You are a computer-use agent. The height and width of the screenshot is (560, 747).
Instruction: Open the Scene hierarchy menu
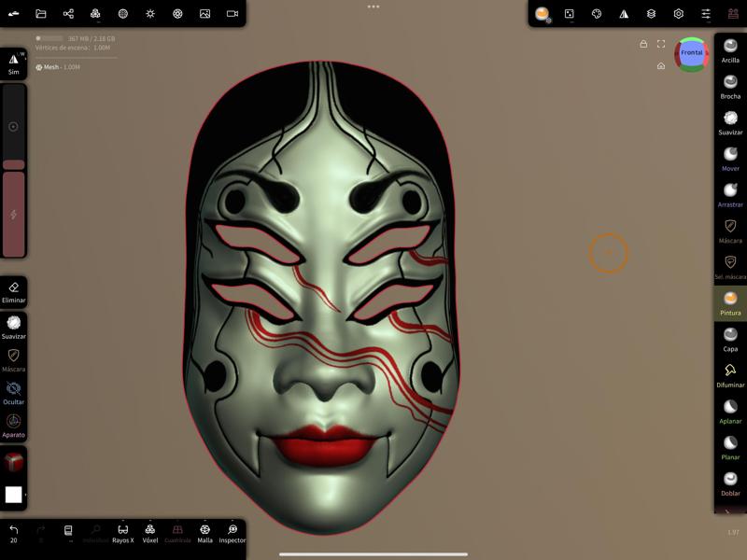68,14
